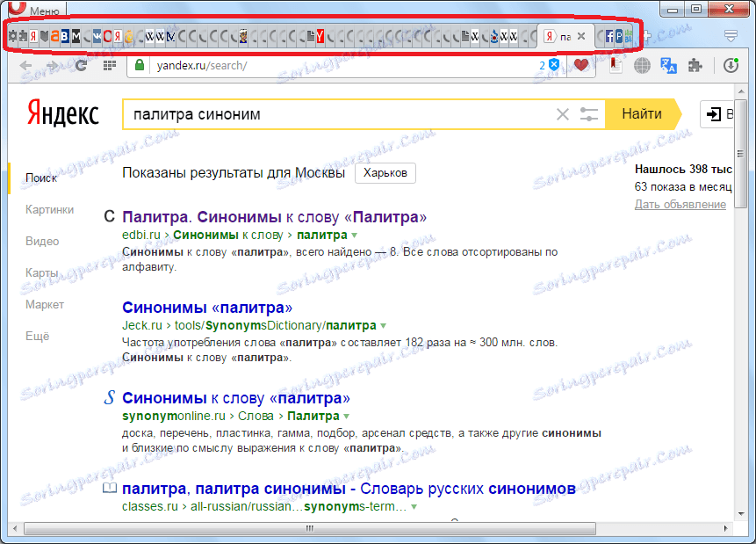The height and width of the screenshot is (544, 756).
Task: Select Поиск in the sidebar
Action: (x=41, y=178)
